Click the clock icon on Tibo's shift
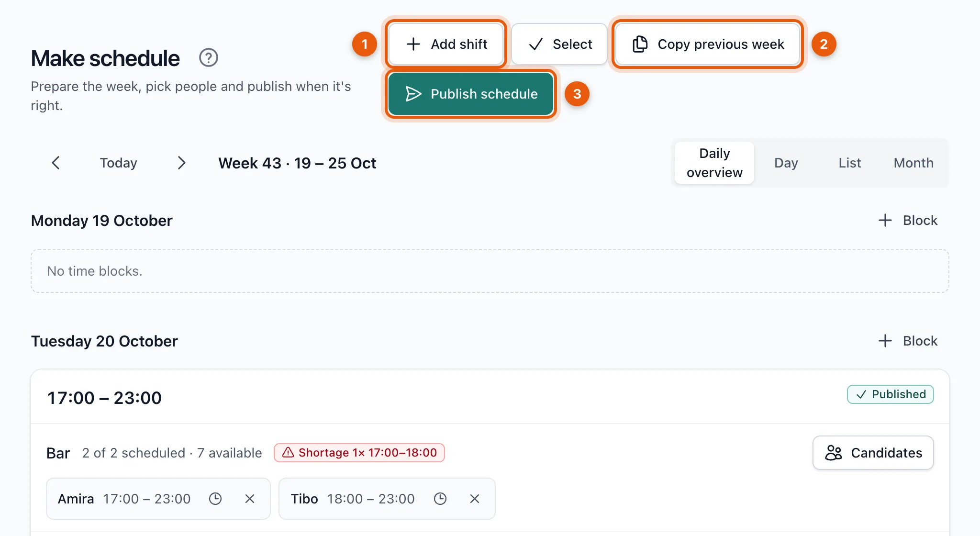Image resolution: width=980 pixels, height=536 pixels. (x=440, y=499)
